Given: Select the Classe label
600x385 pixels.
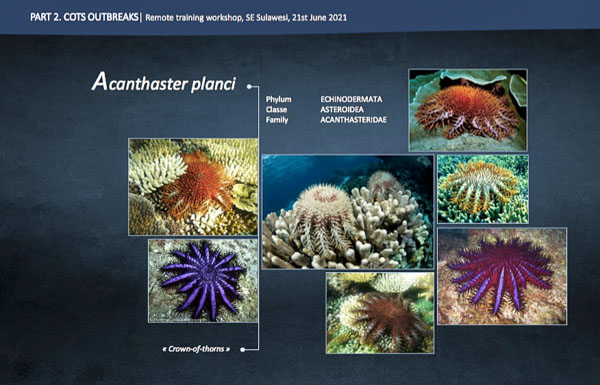Looking at the screenshot, I should 276,110.
